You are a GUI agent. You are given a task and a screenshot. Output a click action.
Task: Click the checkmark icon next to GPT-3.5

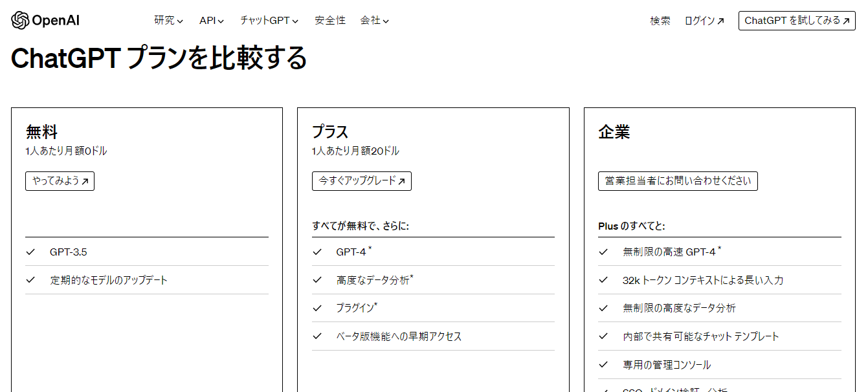pyautogui.click(x=30, y=252)
